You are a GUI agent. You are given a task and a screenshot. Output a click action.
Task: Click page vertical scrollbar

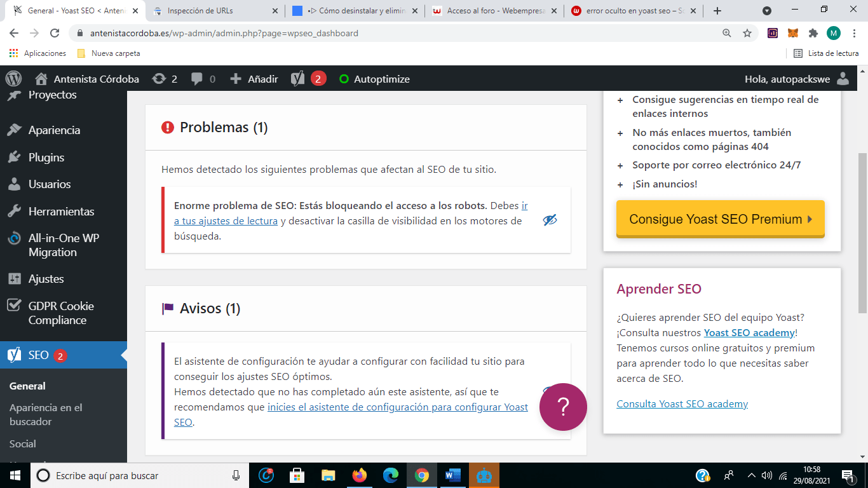tap(862, 233)
